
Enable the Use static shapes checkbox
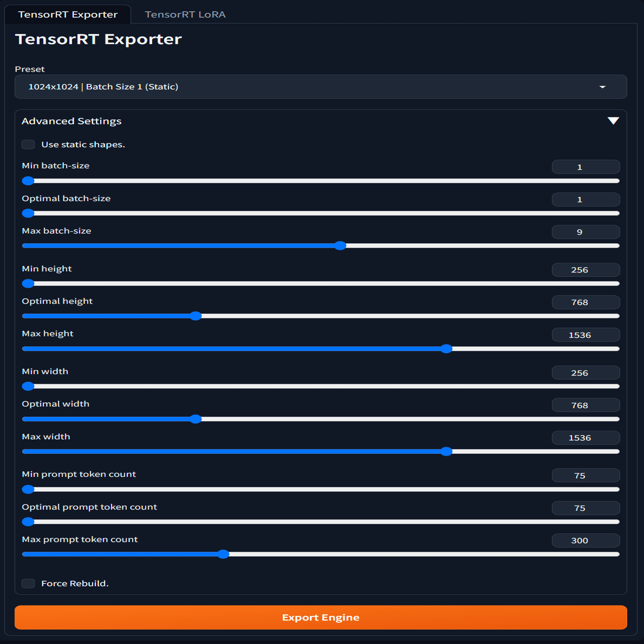click(x=28, y=144)
